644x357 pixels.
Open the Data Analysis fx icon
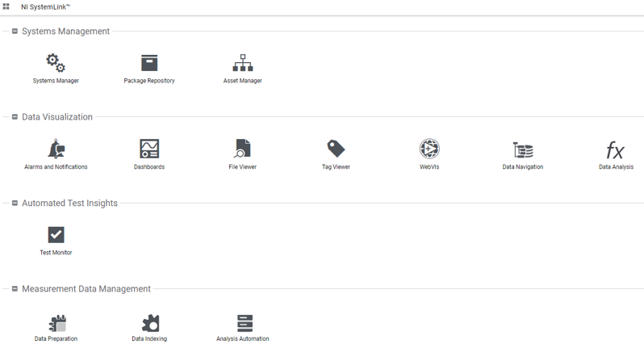(615, 150)
